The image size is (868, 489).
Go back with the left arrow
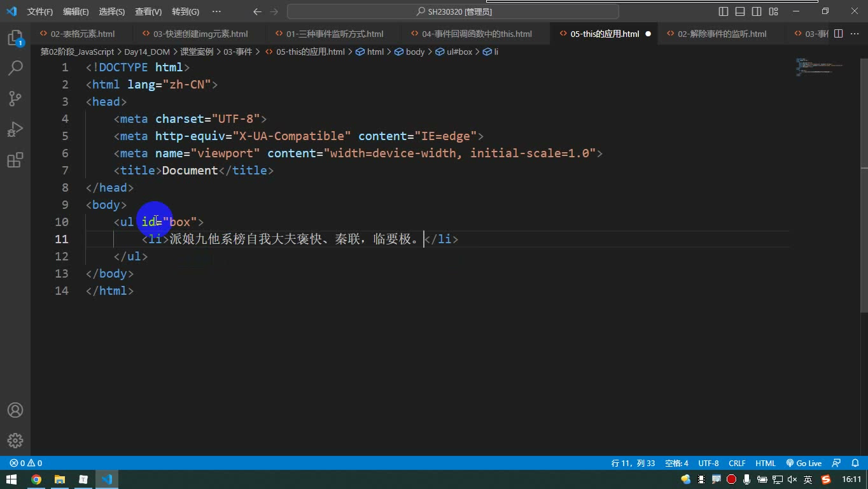click(x=257, y=11)
